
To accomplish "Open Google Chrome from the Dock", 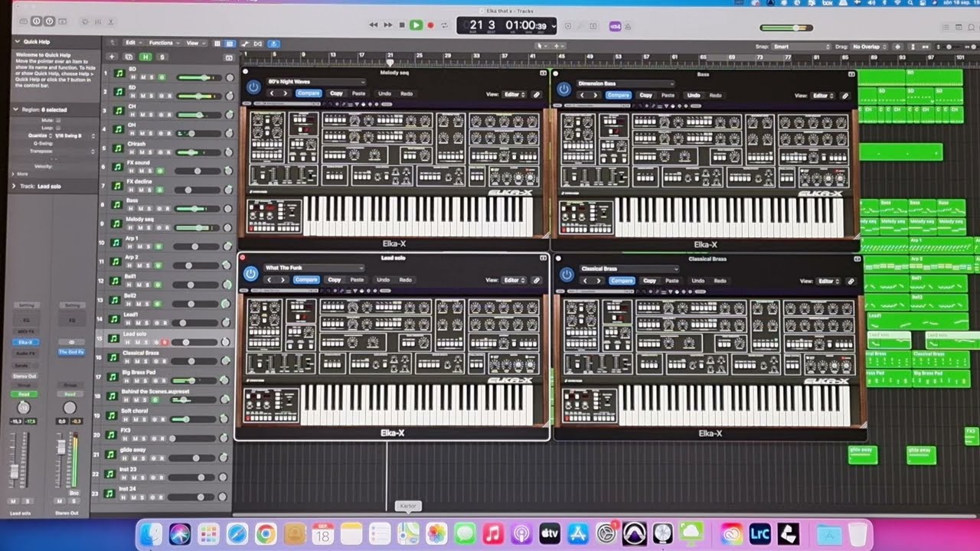I will pos(266,533).
